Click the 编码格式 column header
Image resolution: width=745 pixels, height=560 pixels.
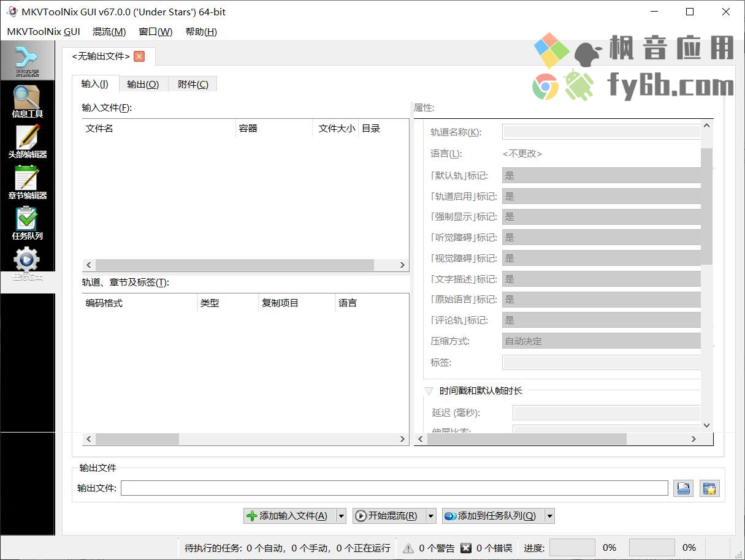[140, 303]
